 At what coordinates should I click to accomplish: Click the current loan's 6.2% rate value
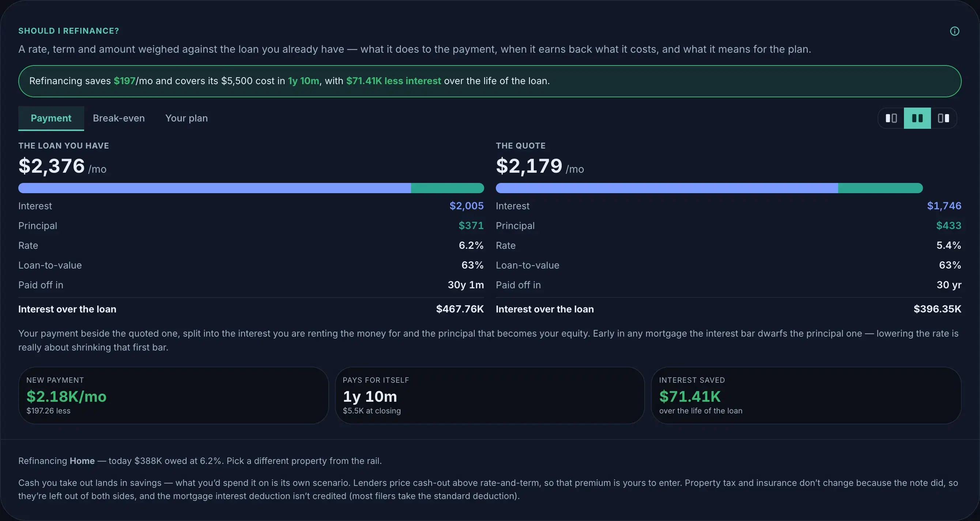coord(471,245)
